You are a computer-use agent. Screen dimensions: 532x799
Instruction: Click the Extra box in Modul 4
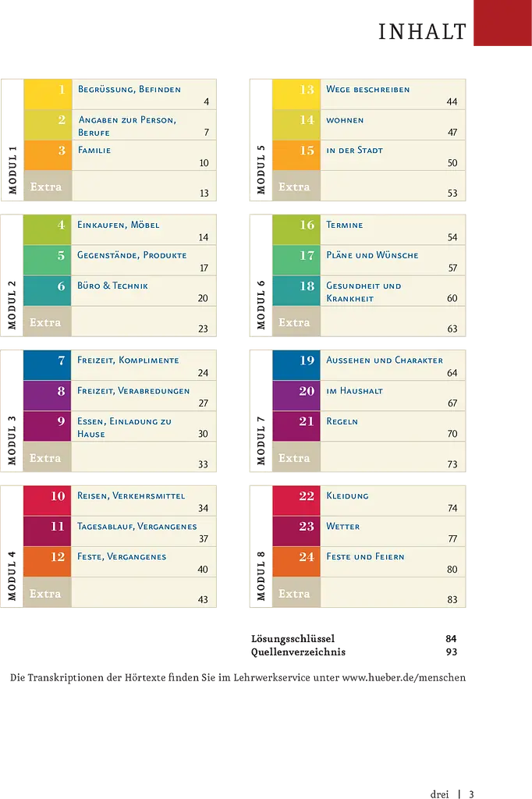point(48,593)
